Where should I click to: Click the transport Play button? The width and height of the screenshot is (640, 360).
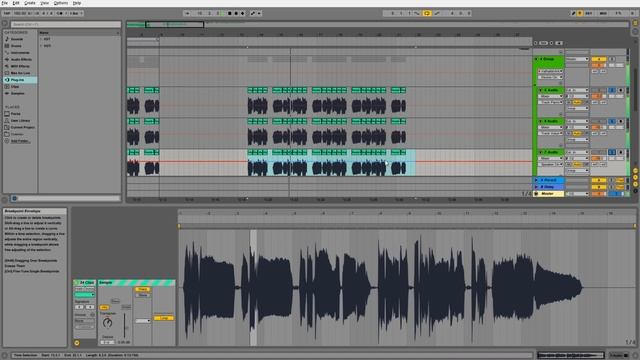click(x=223, y=13)
